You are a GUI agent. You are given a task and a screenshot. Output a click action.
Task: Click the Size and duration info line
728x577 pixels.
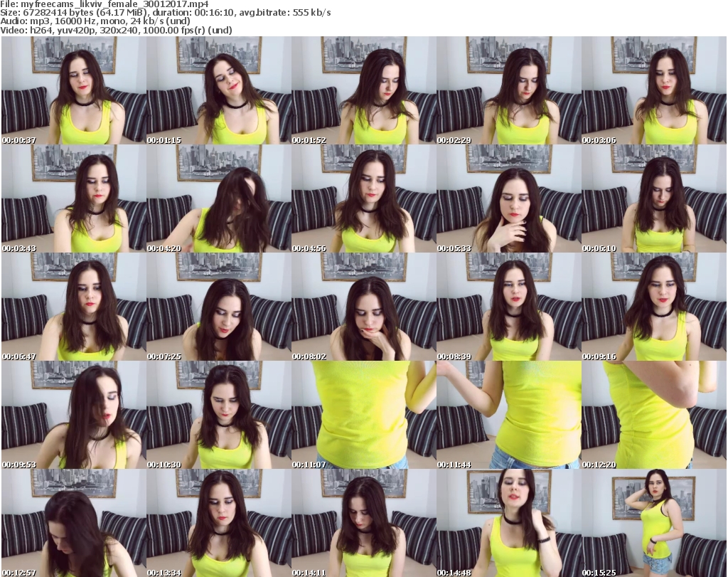click(165, 13)
